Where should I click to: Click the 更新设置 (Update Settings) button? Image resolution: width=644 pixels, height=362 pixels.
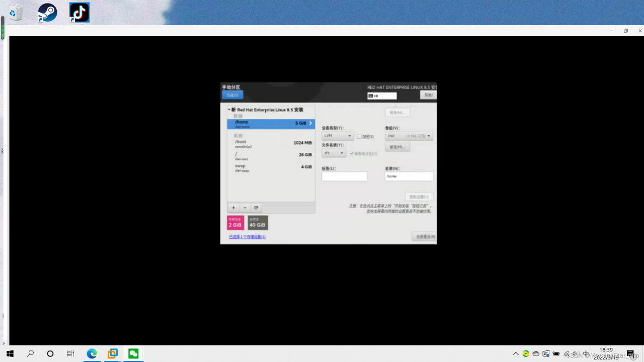coord(419,197)
